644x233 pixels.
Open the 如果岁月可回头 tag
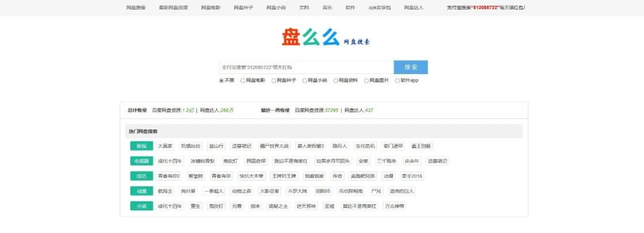[333, 161]
